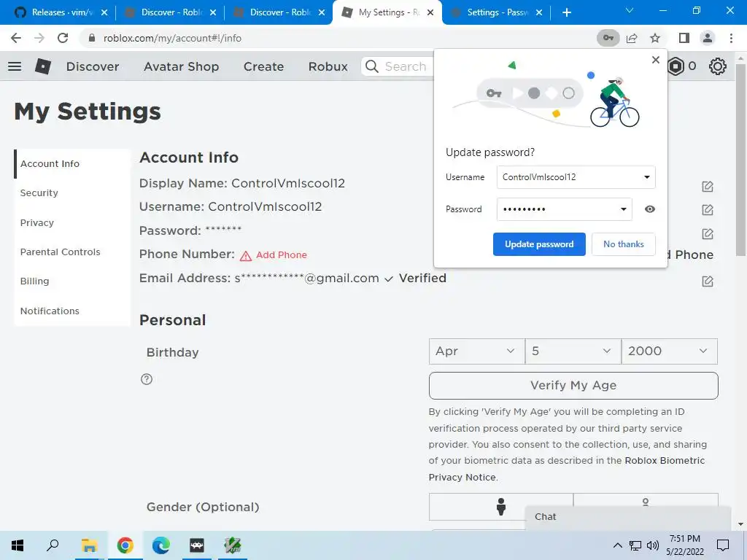Click the Roblox logo home icon
This screenshot has height=560, width=747.
tap(43, 66)
